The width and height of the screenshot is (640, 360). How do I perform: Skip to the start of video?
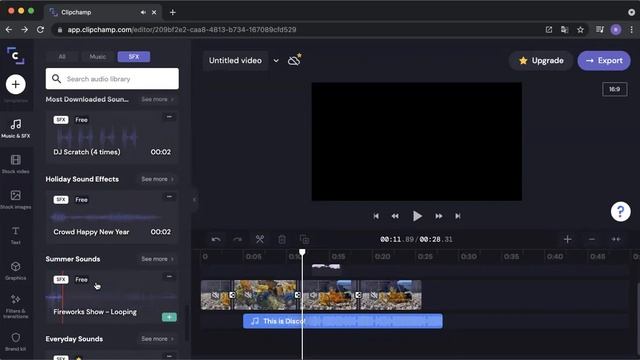[x=376, y=216]
